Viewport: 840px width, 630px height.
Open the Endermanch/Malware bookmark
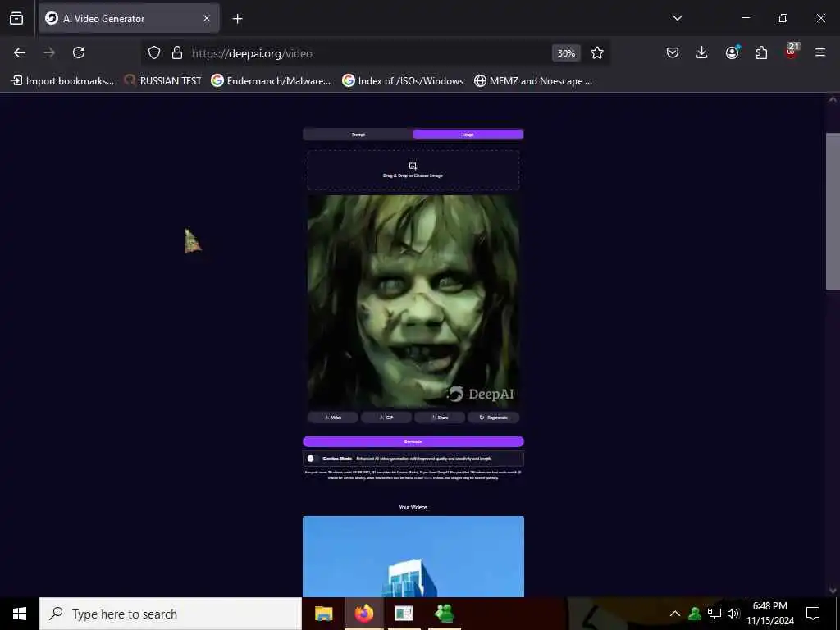[271, 81]
